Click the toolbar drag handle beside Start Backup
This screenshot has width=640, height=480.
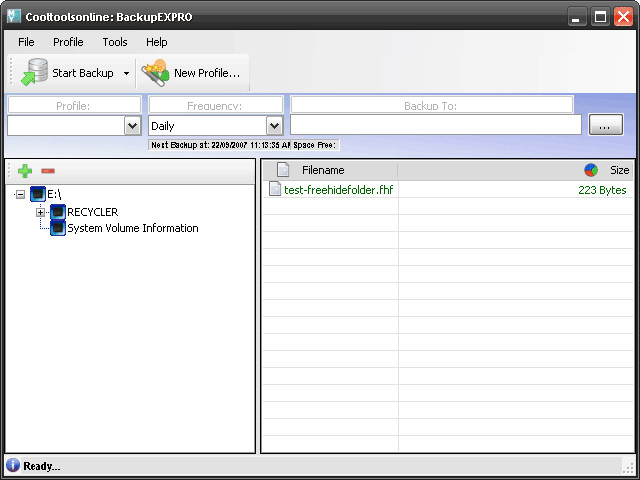tap(11, 72)
